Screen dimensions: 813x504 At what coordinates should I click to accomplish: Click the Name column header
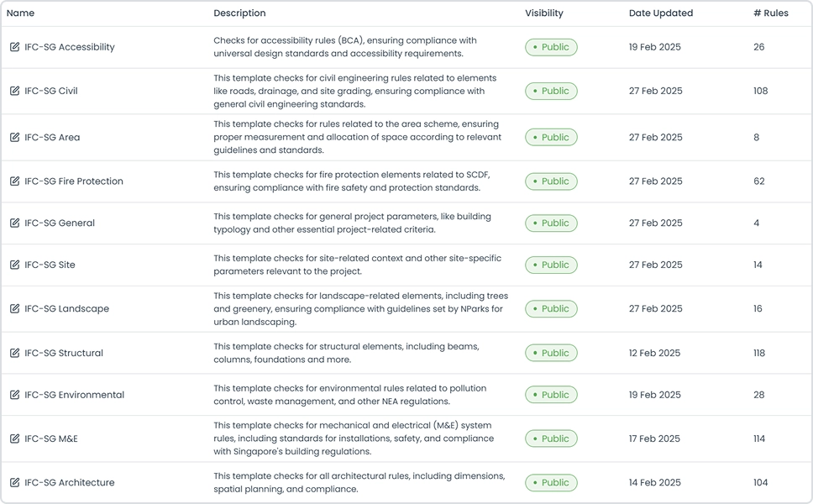21,13
